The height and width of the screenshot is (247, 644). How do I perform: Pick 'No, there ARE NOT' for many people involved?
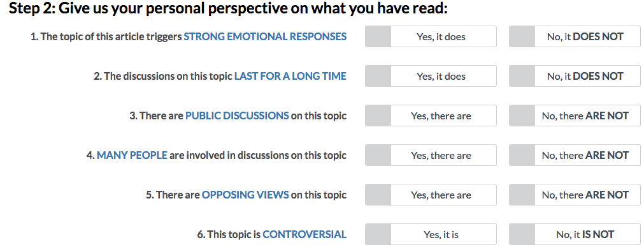[575, 155]
